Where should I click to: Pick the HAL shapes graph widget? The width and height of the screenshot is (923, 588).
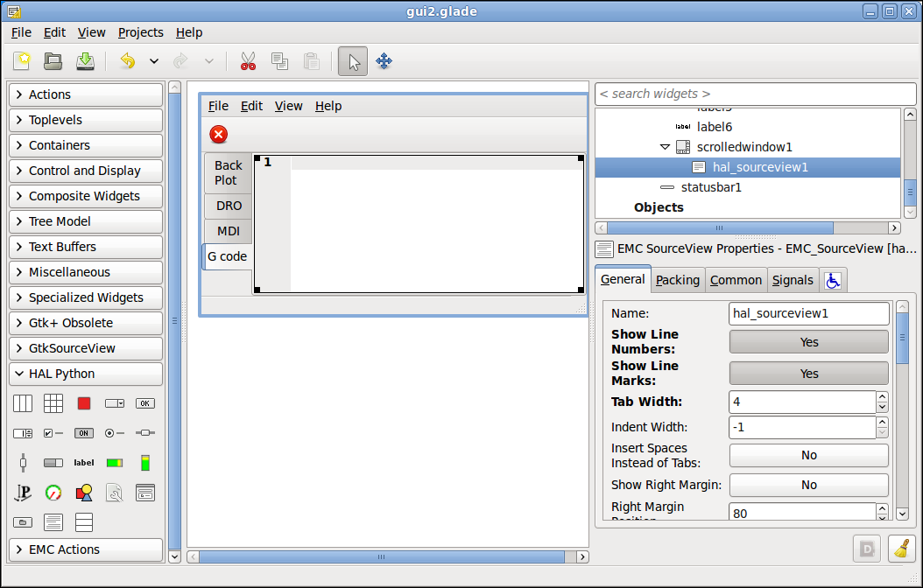click(84, 493)
